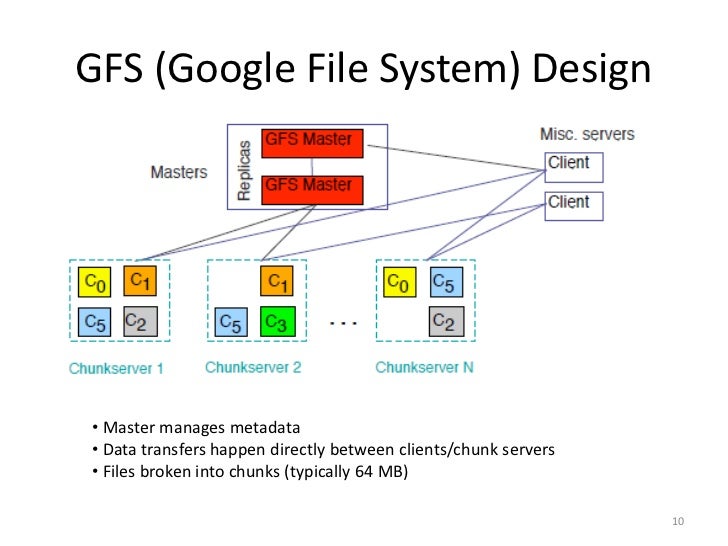Screen dimensions: 728x546
Task: Click orange C1 chunk in Chunkserver 2
Action: tap(277, 281)
